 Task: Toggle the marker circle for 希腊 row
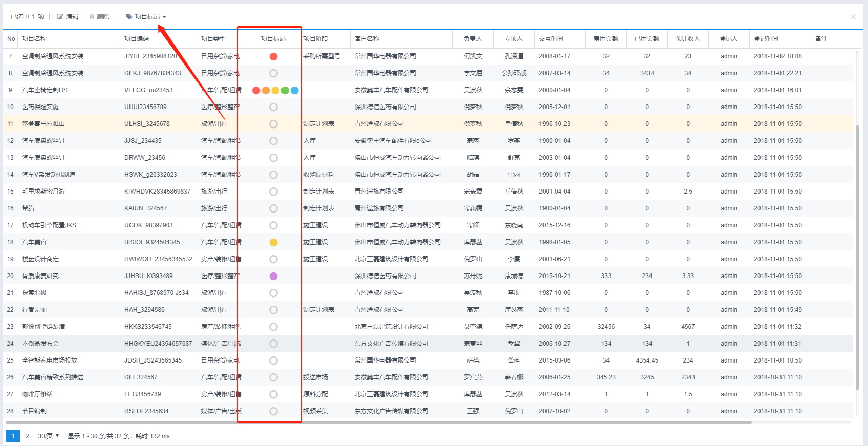273,208
